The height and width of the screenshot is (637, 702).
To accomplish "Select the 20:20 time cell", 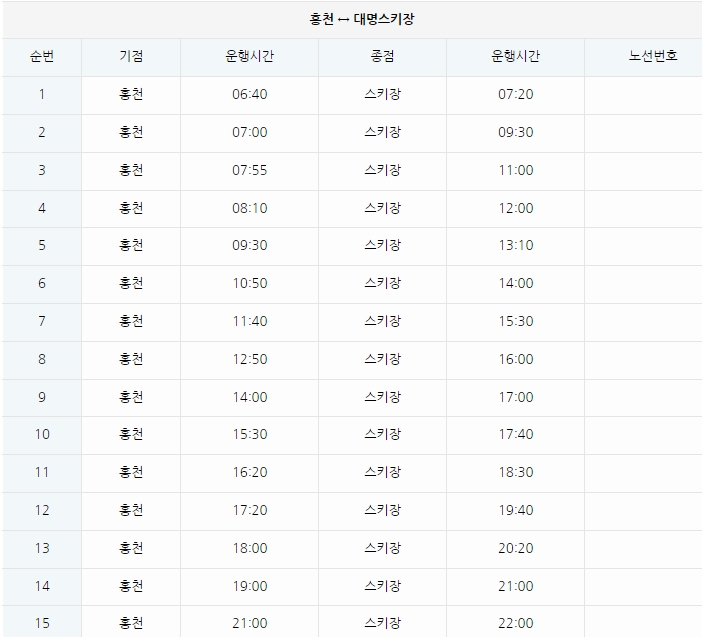I will [x=515, y=548].
